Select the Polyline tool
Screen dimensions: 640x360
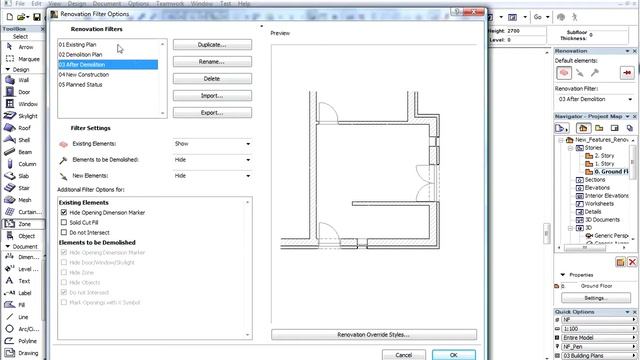click(21, 341)
